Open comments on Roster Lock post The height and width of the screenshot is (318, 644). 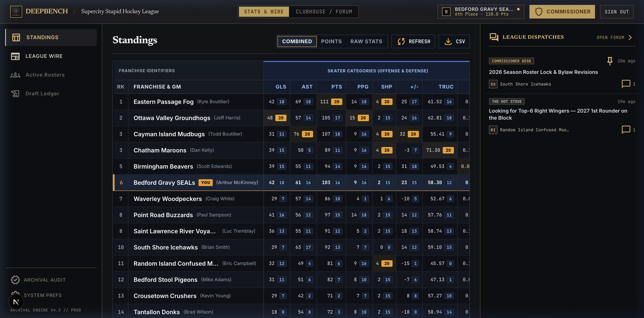pyautogui.click(x=628, y=84)
